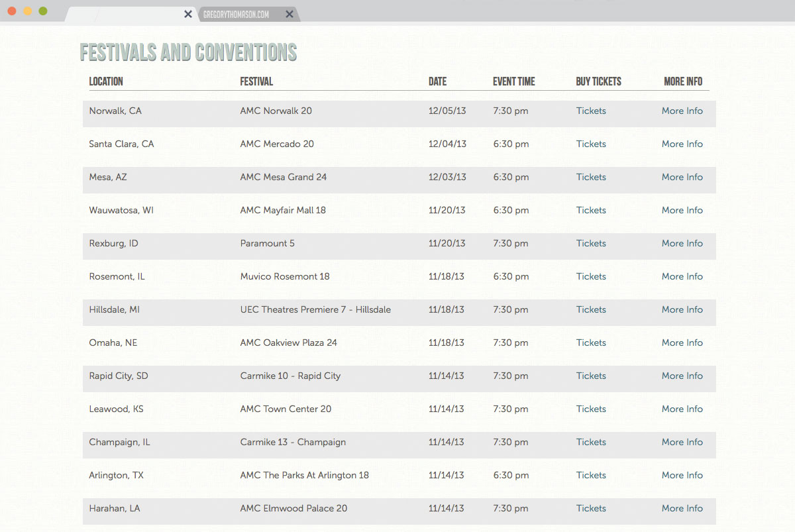Select Carmike 13 - Champaign text
The width and height of the screenshot is (795, 532).
coord(293,442)
